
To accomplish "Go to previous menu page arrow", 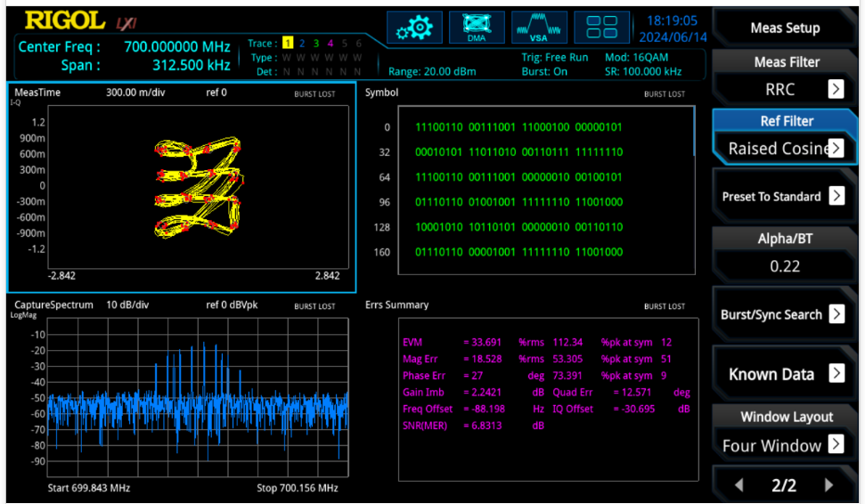I will pos(739,485).
